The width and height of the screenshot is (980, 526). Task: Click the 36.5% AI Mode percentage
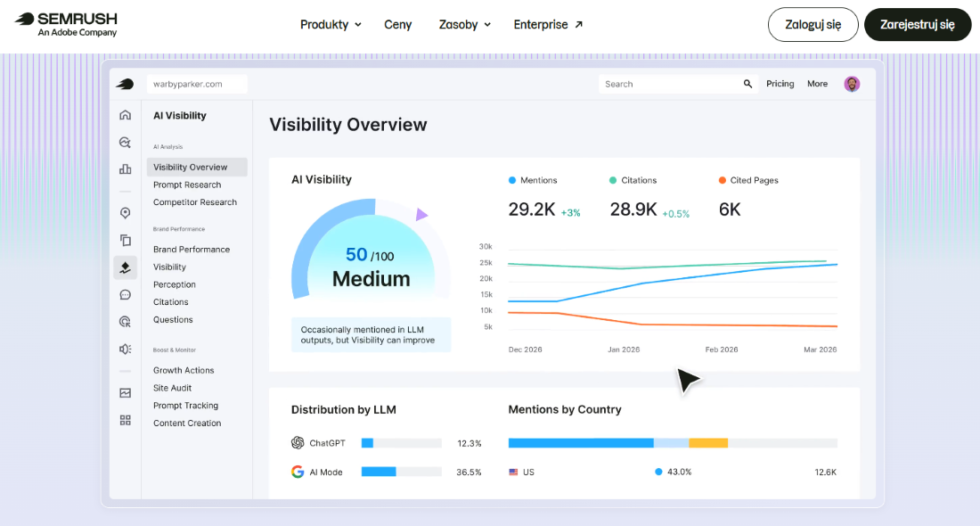[x=469, y=473]
